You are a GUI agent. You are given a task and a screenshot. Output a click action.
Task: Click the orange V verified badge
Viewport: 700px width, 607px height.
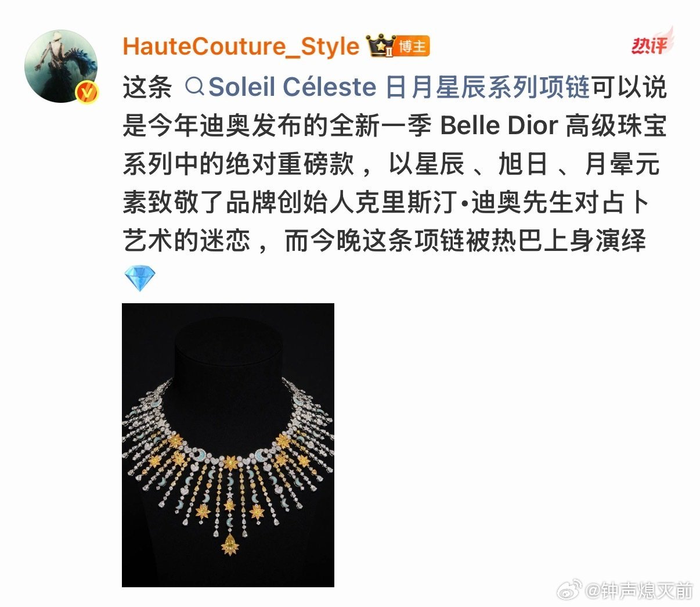pyautogui.click(x=88, y=92)
